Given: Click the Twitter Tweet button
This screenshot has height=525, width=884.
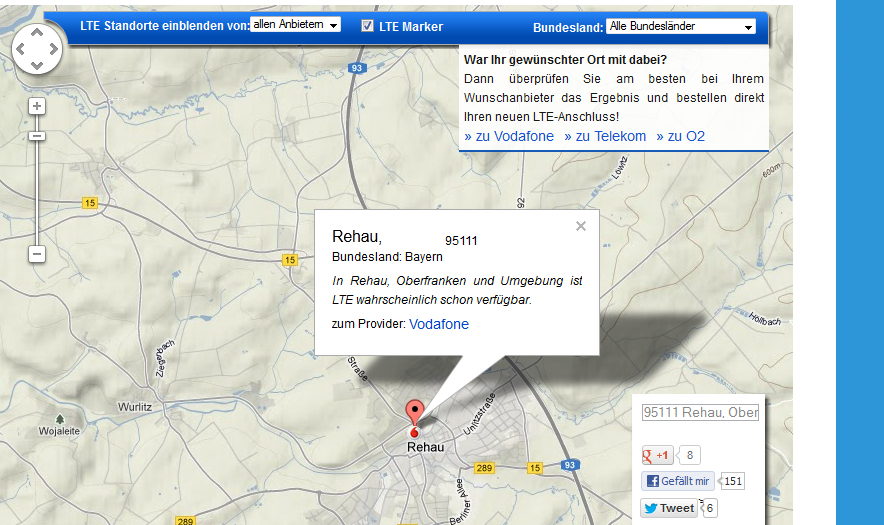Looking at the screenshot, I should click(x=669, y=508).
